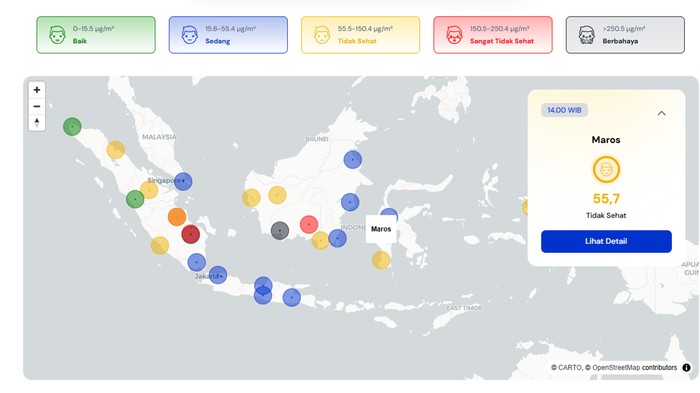Collapse the Maros info card chevron
Screen dimensions: 700x393
pyautogui.click(x=661, y=113)
